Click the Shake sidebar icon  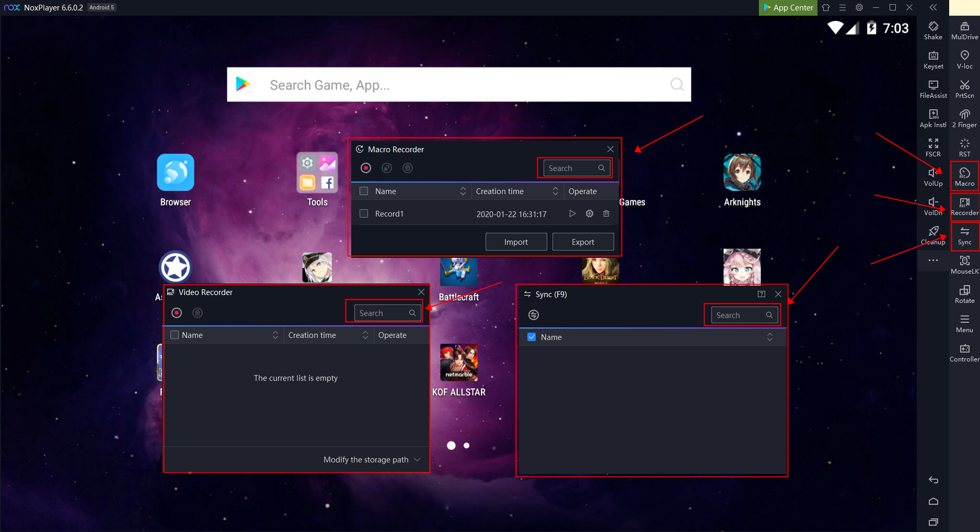click(x=933, y=30)
